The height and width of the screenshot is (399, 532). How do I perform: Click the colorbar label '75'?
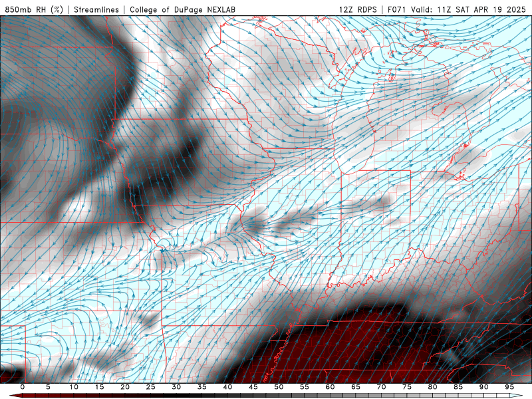(407, 387)
